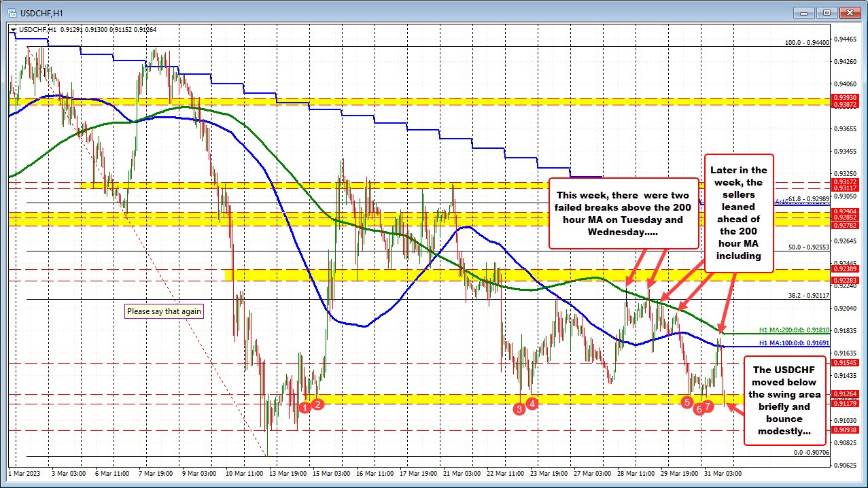
Task: Open the small triangle beside USDCHF,H1 chart label
Action: coord(14,29)
